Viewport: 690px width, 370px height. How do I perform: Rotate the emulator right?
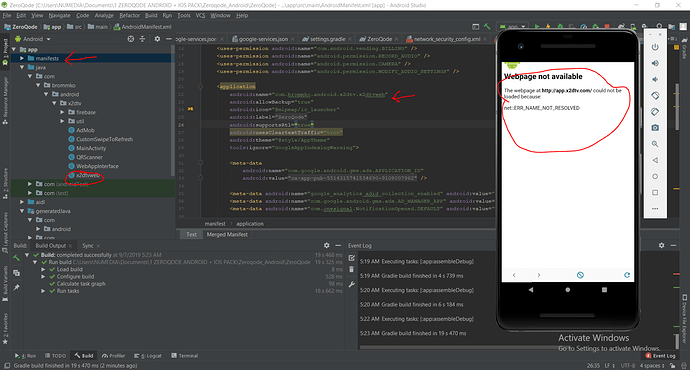coord(655,112)
